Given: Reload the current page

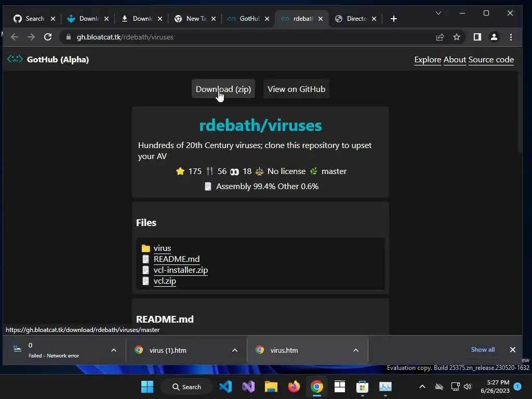Looking at the screenshot, I should (x=48, y=37).
